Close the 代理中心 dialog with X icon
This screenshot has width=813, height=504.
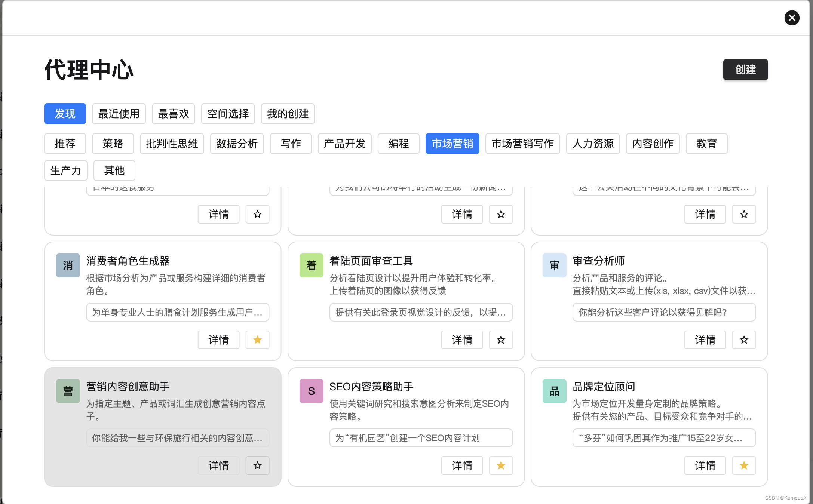(x=792, y=18)
